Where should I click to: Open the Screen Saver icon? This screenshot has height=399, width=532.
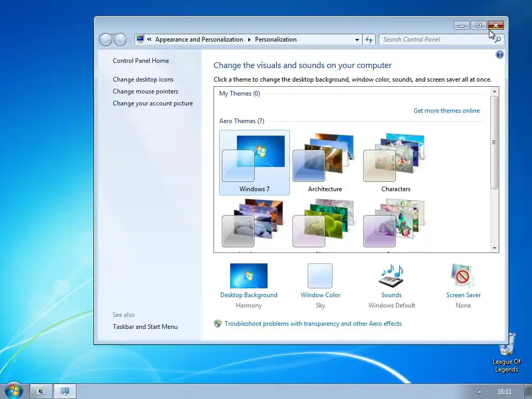(x=463, y=276)
